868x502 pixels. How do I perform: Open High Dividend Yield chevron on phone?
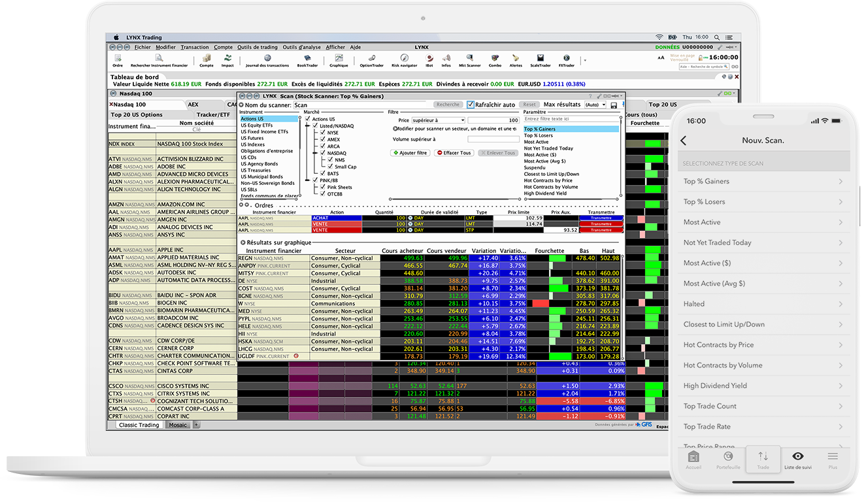coord(841,386)
